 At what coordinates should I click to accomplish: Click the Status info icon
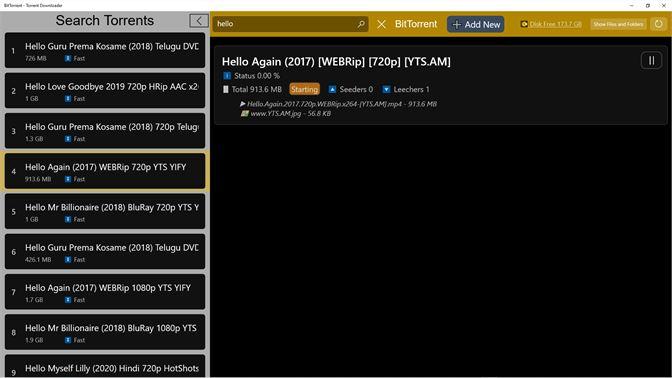227,76
